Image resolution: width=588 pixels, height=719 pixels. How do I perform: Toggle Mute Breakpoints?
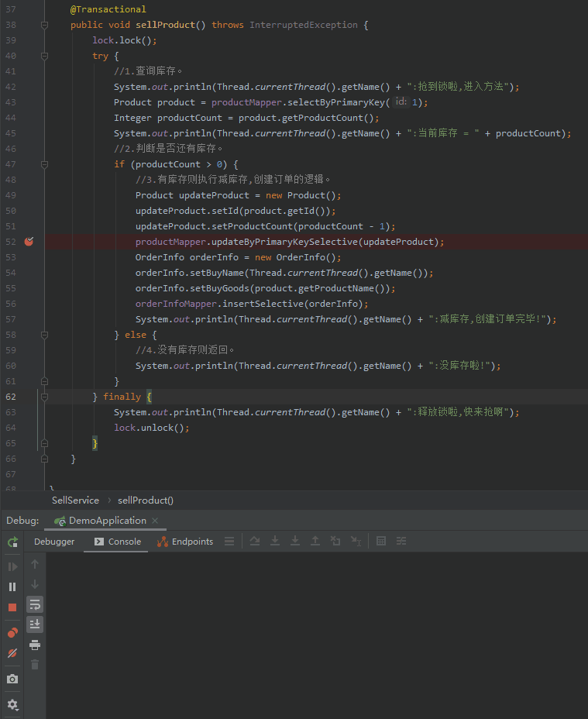pos(12,653)
